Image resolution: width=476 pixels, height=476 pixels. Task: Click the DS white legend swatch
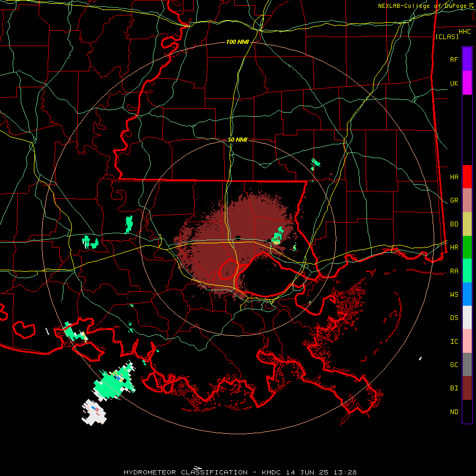tap(467, 317)
